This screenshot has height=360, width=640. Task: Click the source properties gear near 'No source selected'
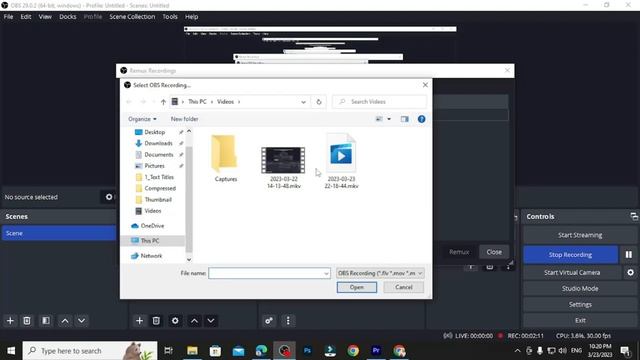tap(109, 197)
